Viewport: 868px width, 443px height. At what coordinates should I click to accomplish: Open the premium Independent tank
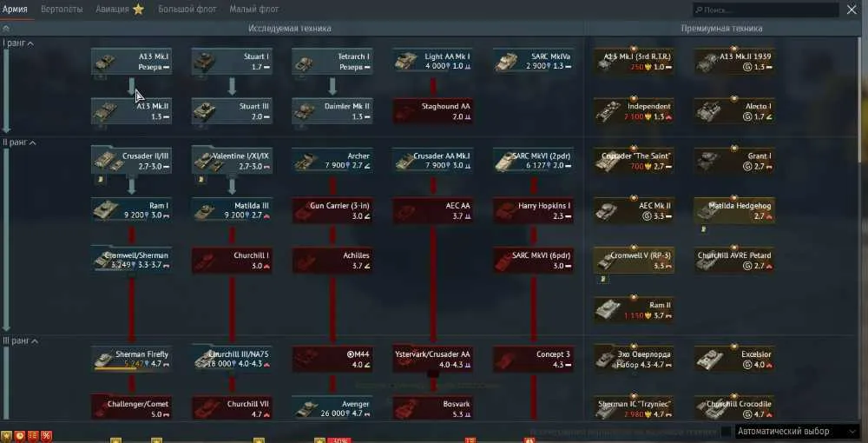point(634,111)
